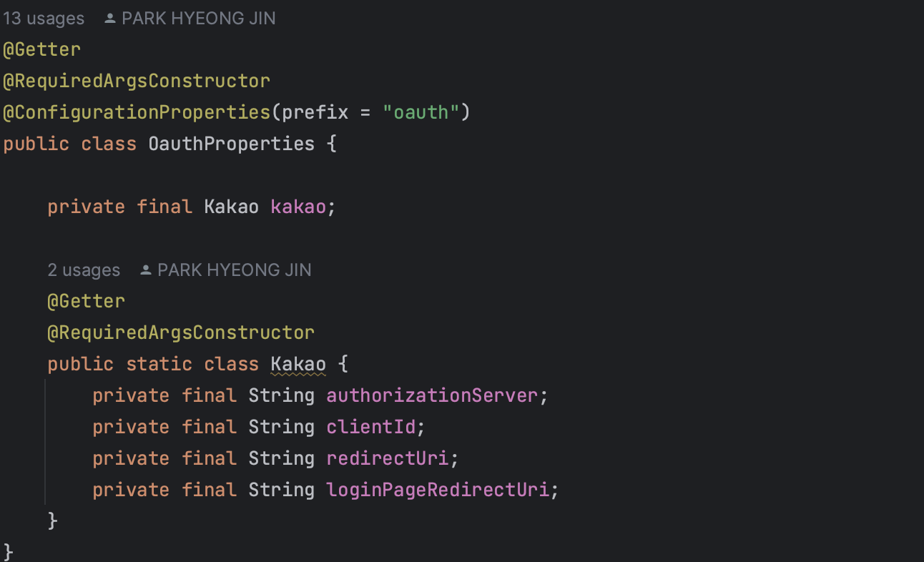This screenshot has width=924, height=562.
Task: Click @RequiredArgsConstructor above the Kakao class declaration
Action: point(181,332)
